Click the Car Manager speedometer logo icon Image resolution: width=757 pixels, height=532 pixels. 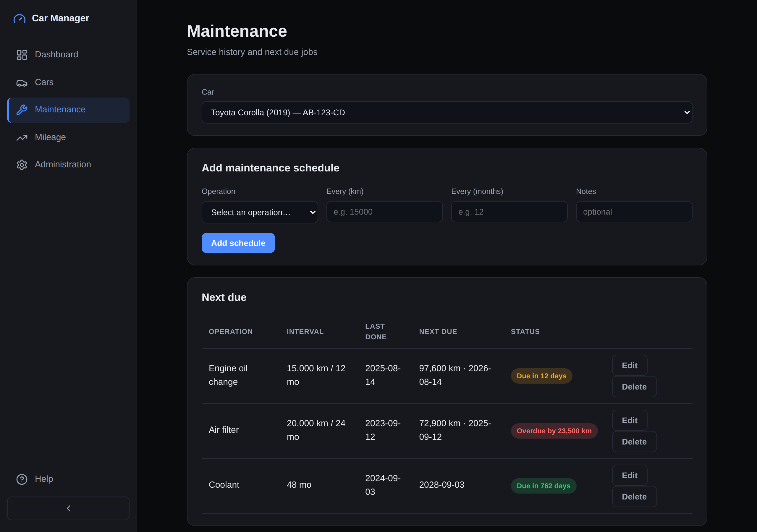click(x=20, y=18)
